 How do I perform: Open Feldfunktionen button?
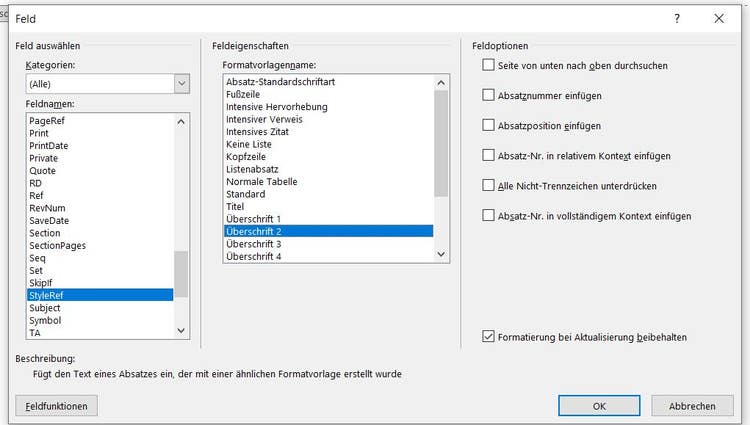click(57, 405)
